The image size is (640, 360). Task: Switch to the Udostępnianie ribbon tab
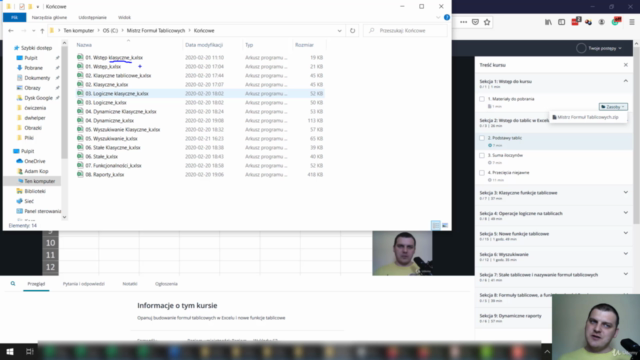click(x=93, y=18)
